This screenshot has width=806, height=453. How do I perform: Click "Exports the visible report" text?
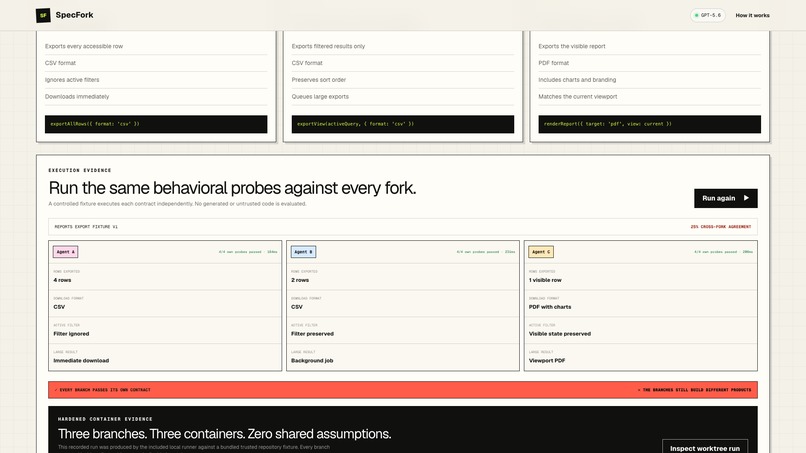coord(572,46)
